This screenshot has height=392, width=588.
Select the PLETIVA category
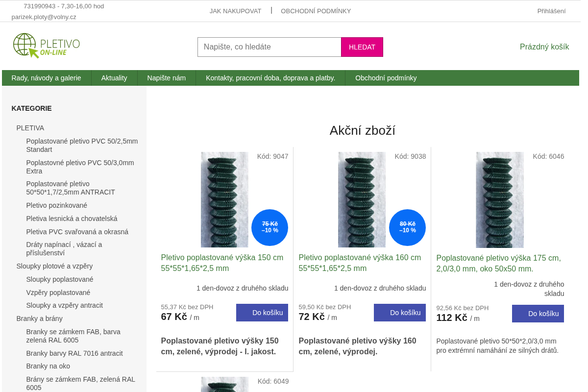click(x=30, y=128)
